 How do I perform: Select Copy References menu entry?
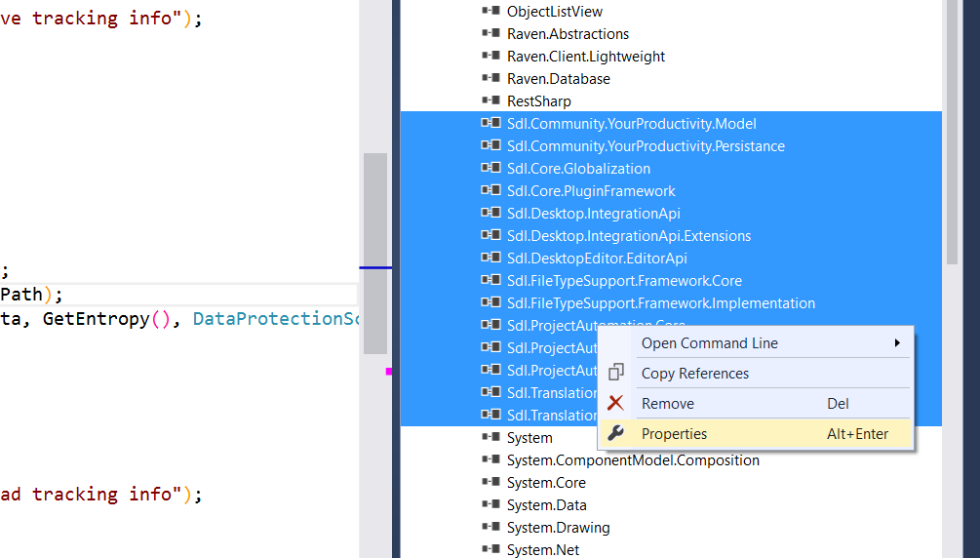click(x=756, y=374)
